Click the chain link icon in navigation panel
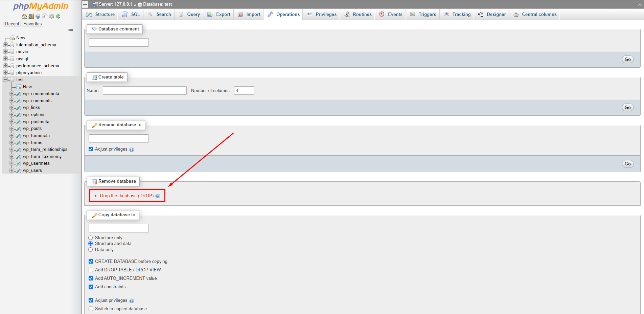 pyautogui.click(x=71, y=30)
